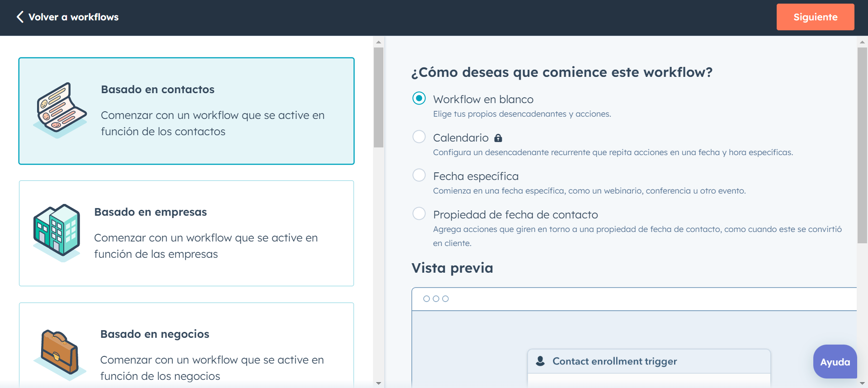Click the company buildings illustration icon
This screenshot has width=868, height=388.
[x=57, y=232]
